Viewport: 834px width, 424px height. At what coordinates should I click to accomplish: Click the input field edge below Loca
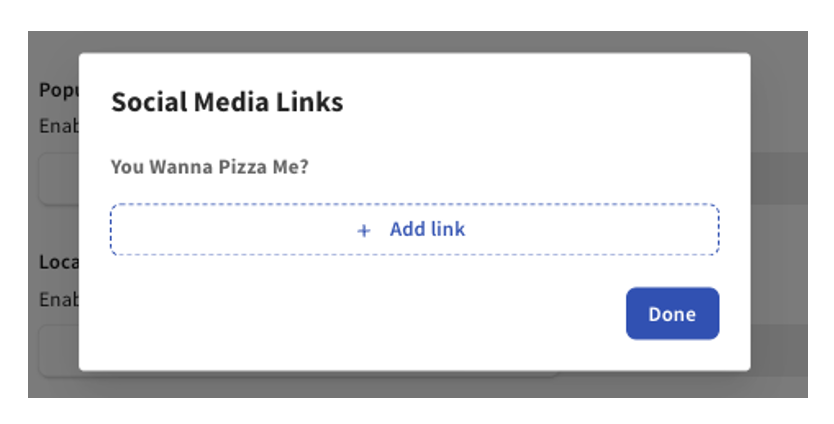[x=58, y=352]
